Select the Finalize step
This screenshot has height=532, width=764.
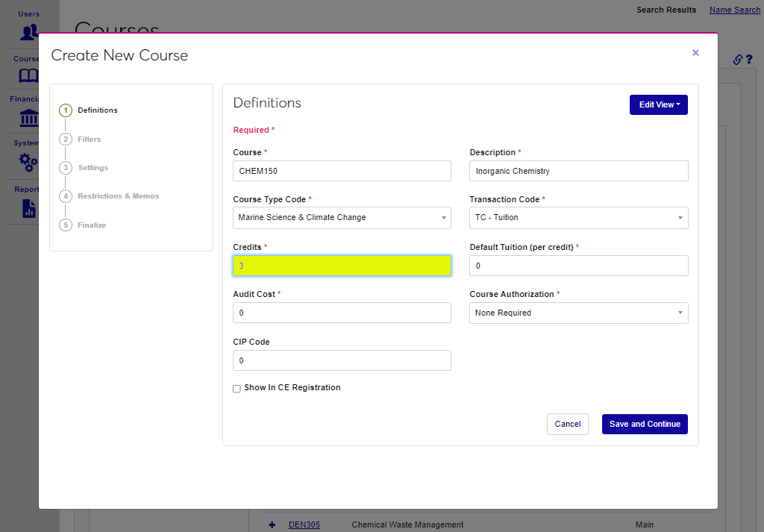pyautogui.click(x=92, y=225)
